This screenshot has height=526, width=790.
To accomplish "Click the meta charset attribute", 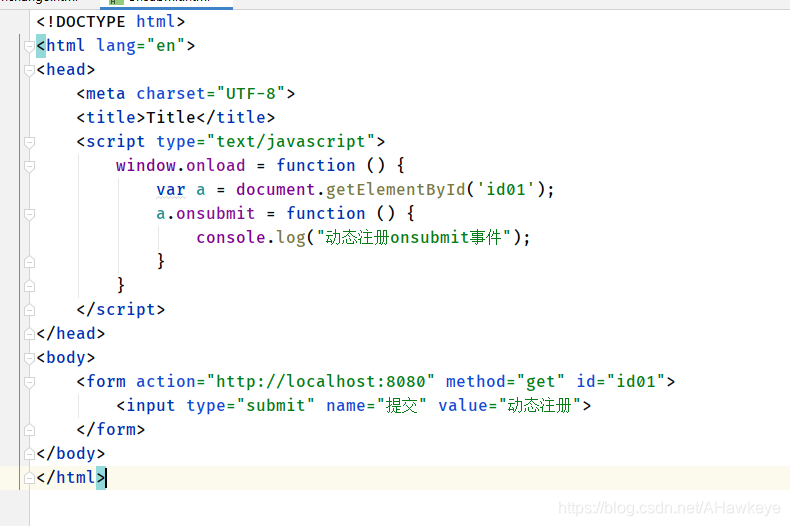I will tap(171, 94).
